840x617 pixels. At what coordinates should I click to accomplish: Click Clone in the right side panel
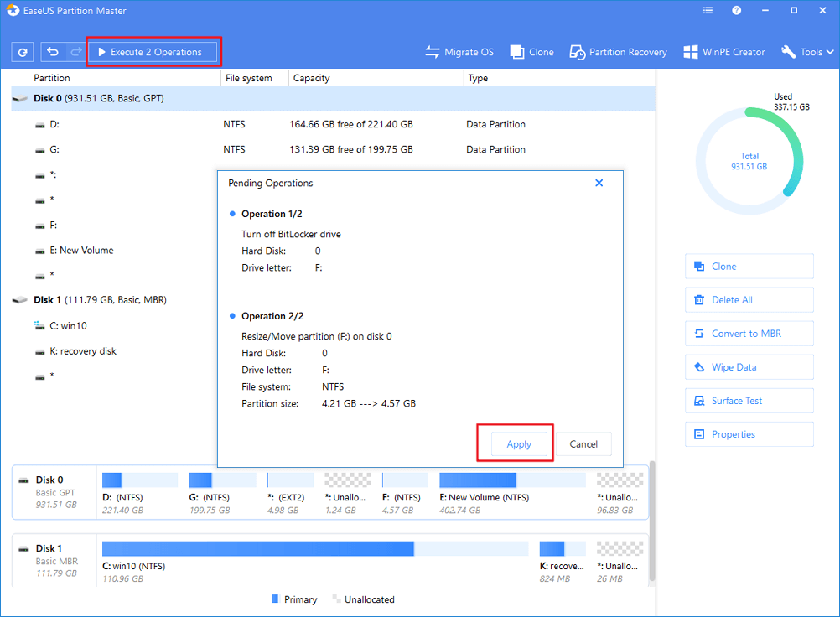pyautogui.click(x=749, y=267)
